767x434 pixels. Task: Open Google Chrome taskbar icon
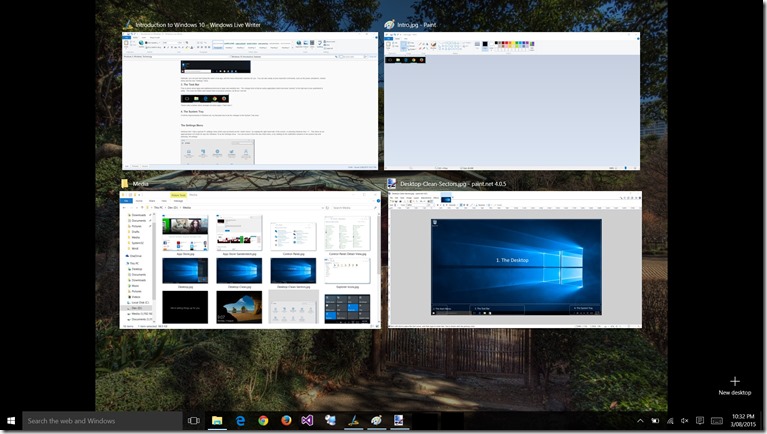tap(263, 421)
